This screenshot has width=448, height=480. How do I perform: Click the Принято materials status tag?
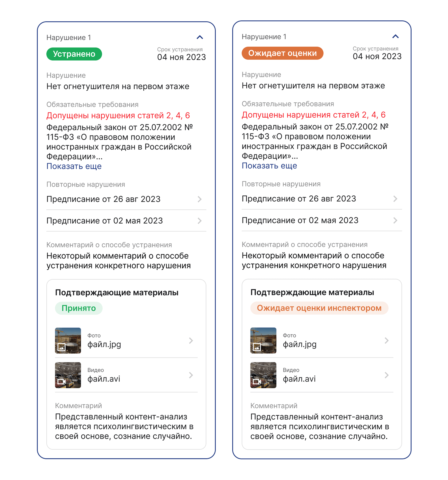click(x=79, y=308)
